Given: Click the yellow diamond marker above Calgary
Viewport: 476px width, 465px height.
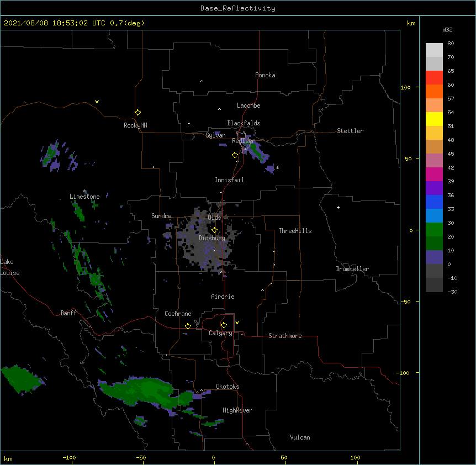Looking at the screenshot, I should 224,325.
